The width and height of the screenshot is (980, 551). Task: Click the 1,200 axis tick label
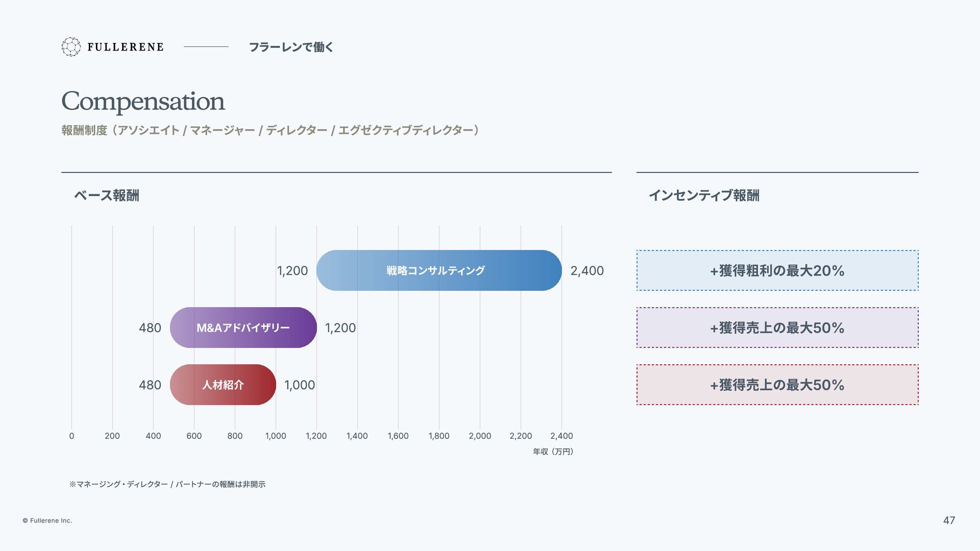pos(316,436)
